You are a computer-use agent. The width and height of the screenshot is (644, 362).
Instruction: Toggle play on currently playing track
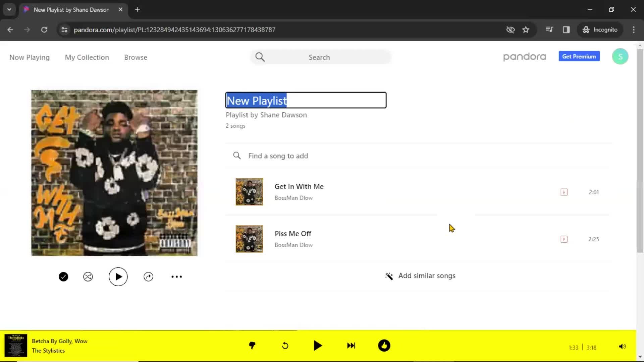pyautogui.click(x=318, y=346)
